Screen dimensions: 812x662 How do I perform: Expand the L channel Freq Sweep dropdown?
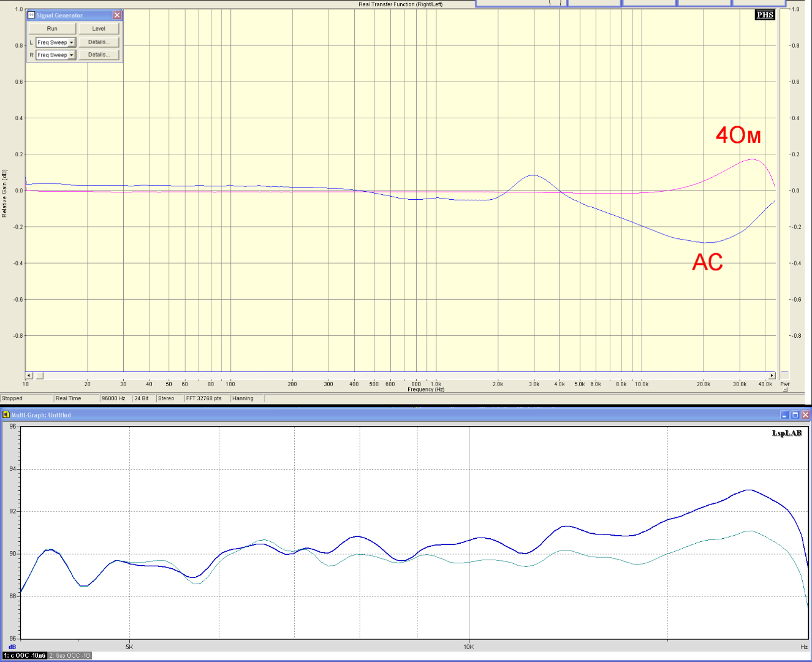[71, 42]
